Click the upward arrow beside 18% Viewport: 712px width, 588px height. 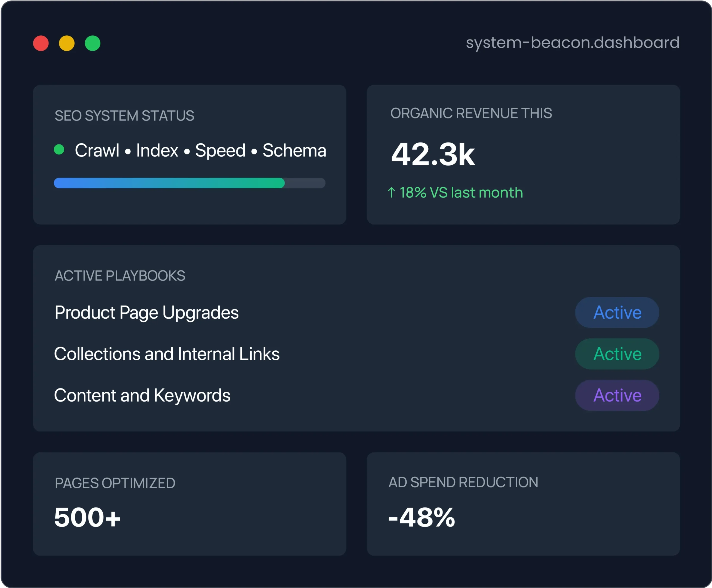coord(391,192)
